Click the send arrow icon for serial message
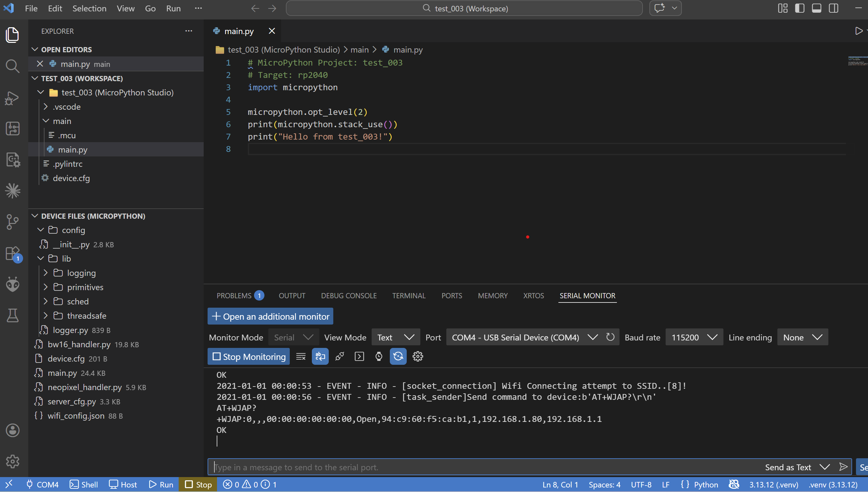 coord(843,467)
